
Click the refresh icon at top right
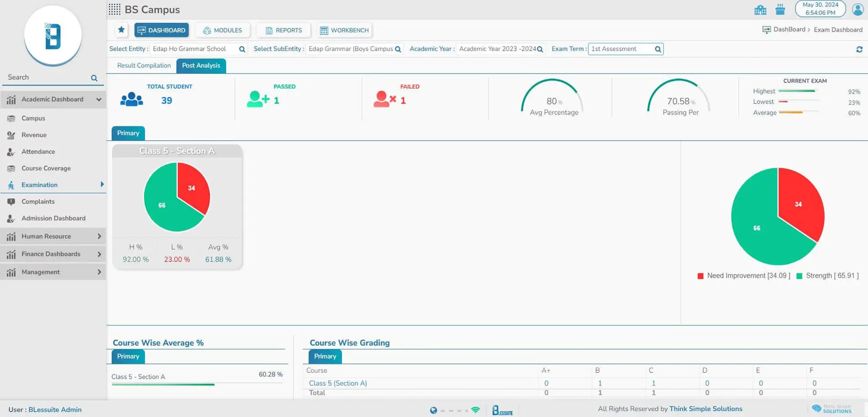tap(859, 49)
